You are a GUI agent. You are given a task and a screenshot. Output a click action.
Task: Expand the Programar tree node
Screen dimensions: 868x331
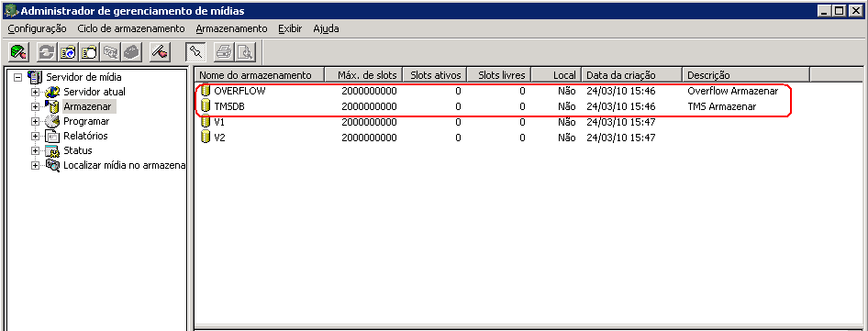click(36, 121)
